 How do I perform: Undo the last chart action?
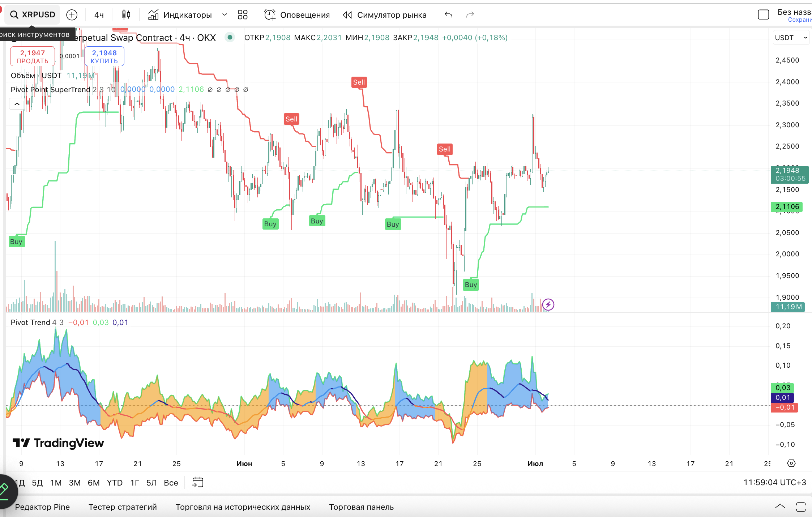tap(449, 15)
